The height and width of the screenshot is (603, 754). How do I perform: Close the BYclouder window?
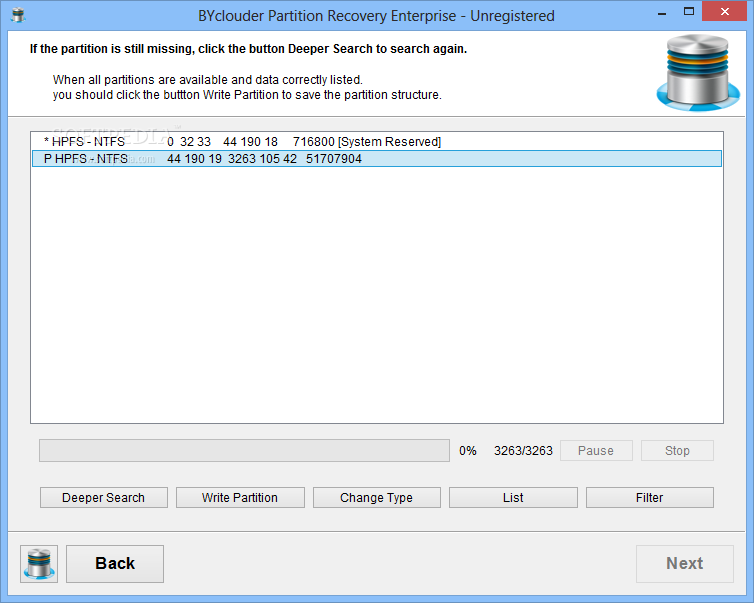(725, 12)
